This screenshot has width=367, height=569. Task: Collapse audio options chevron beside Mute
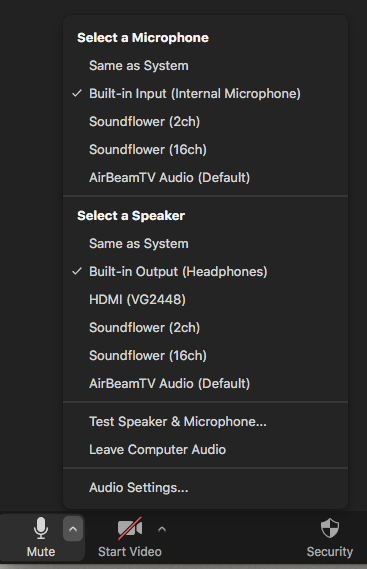(x=73, y=529)
